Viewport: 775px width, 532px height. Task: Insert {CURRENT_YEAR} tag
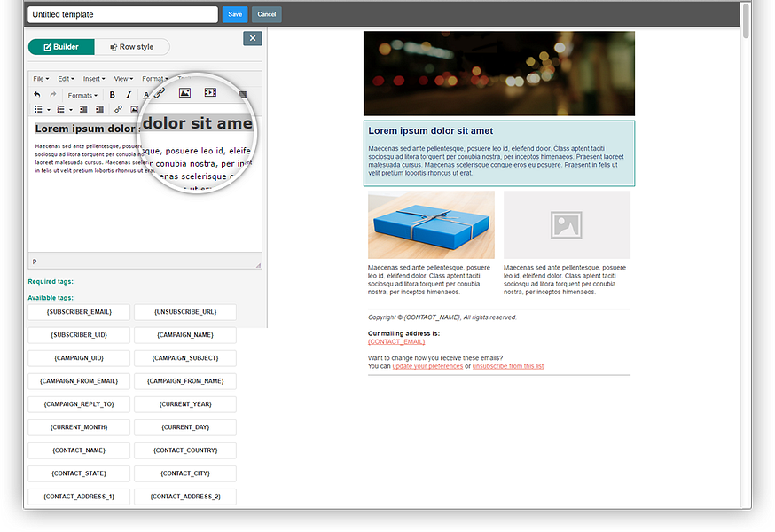tap(185, 404)
